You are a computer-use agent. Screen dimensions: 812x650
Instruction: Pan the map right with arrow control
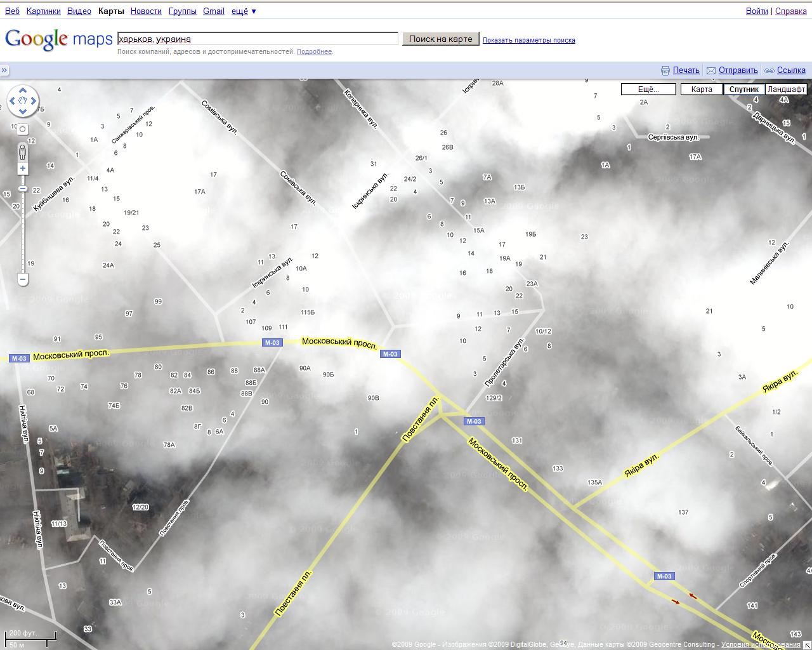pyautogui.click(x=34, y=101)
